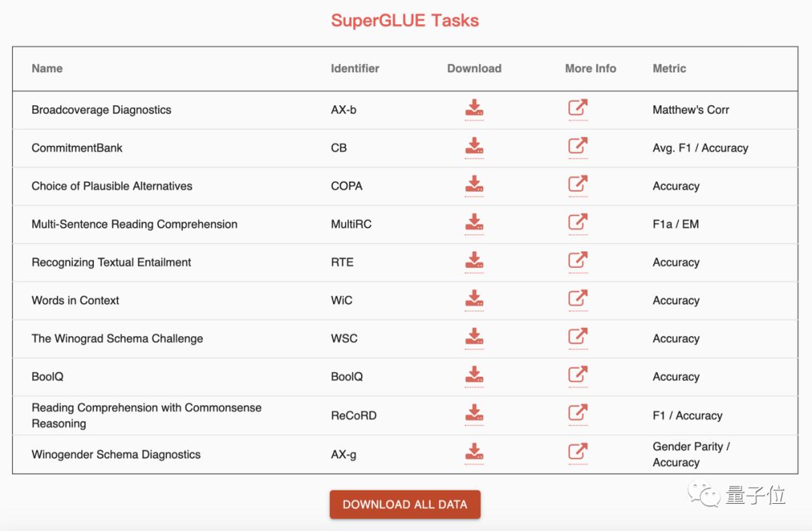This screenshot has height=531, width=812.
Task: Click the DOWNLOAD ALL DATA button
Action: [405, 505]
